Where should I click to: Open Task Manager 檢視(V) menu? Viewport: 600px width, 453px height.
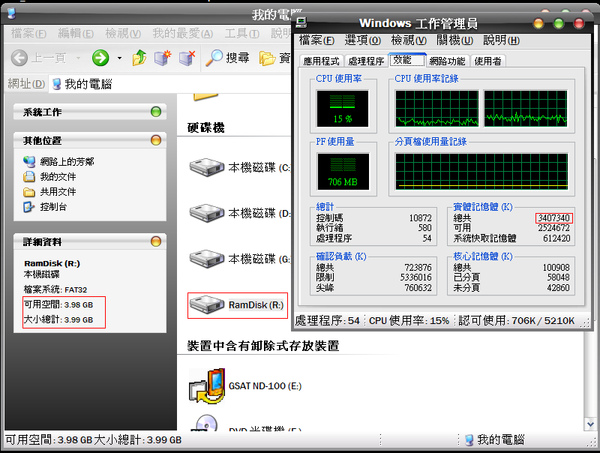409,40
